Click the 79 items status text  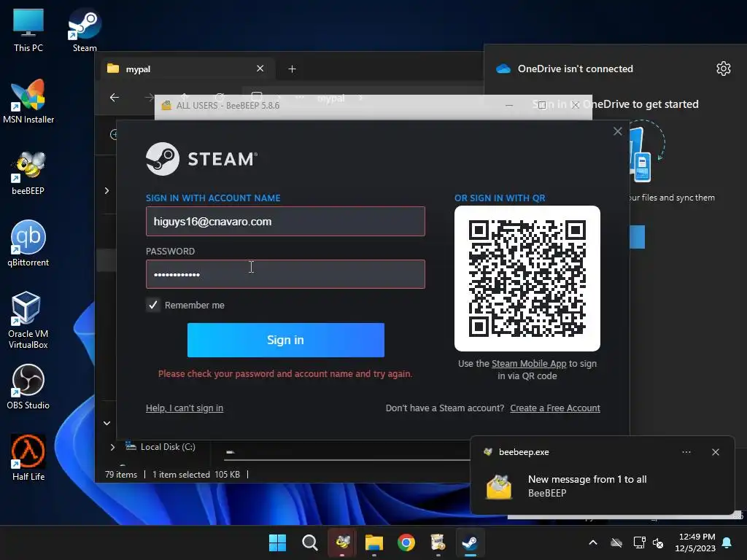pyautogui.click(x=121, y=475)
